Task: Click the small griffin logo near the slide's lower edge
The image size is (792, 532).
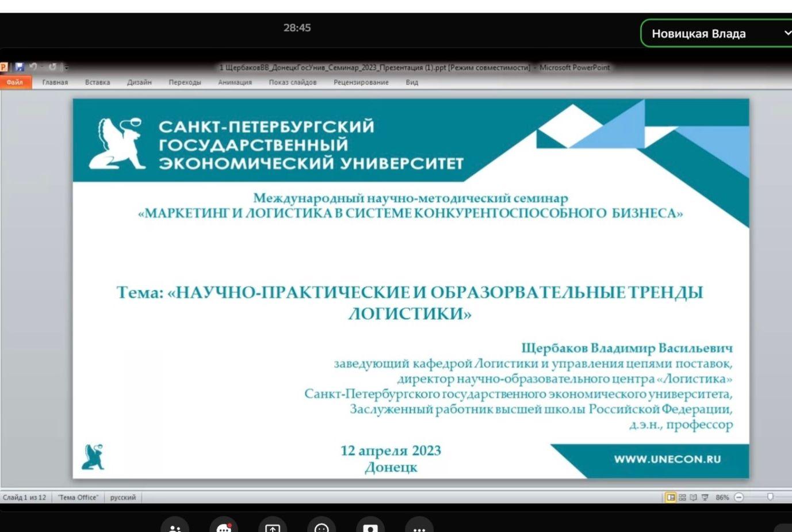Action: point(93,457)
